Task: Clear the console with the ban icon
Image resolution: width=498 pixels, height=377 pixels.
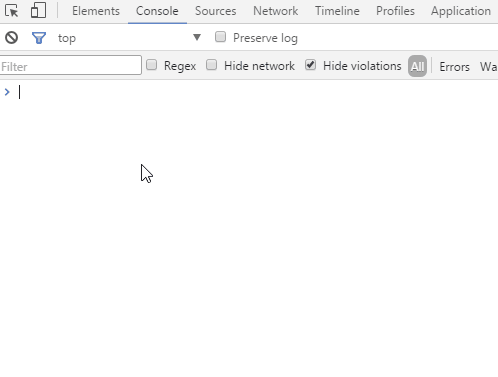Action: click(11, 37)
